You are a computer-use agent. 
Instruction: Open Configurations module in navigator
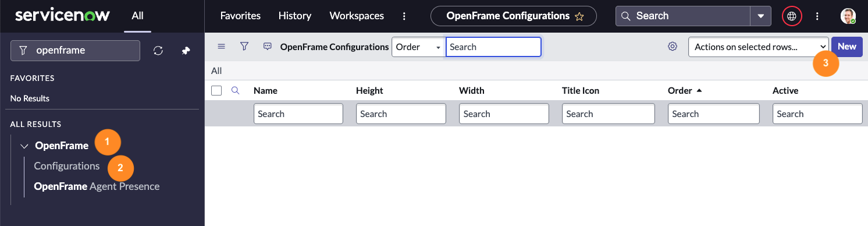click(67, 166)
